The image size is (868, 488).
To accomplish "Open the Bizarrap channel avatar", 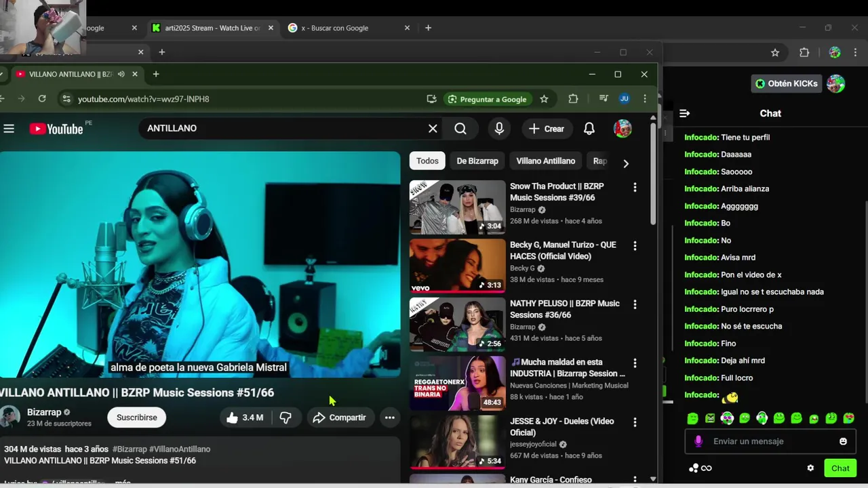I will click(9, 417).
